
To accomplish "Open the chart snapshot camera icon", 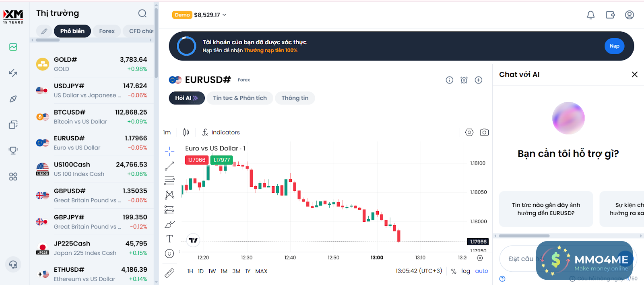I will [x=484, y=132].
